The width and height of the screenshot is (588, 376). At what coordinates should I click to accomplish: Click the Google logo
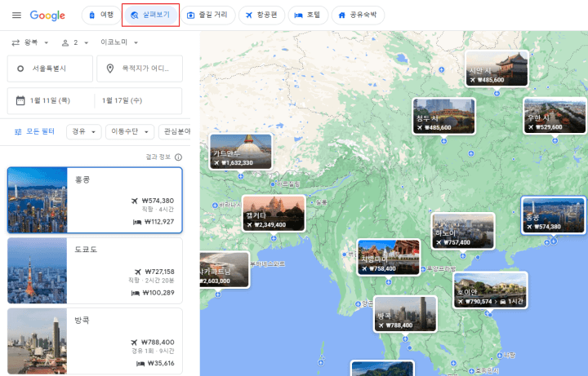click(x=47, y=15)
